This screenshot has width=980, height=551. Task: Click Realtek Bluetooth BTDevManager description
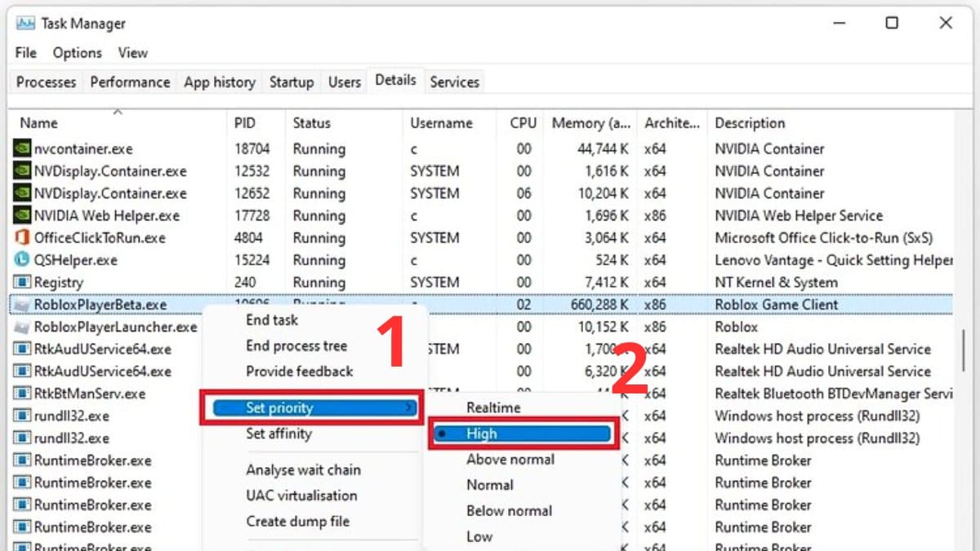[834, 393]
